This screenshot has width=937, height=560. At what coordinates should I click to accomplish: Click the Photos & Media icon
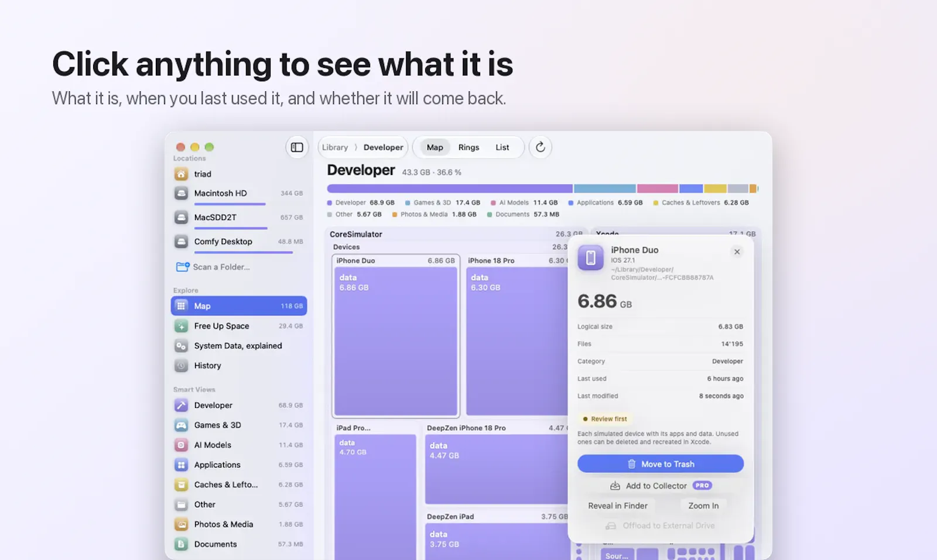[x=182, y=525]
